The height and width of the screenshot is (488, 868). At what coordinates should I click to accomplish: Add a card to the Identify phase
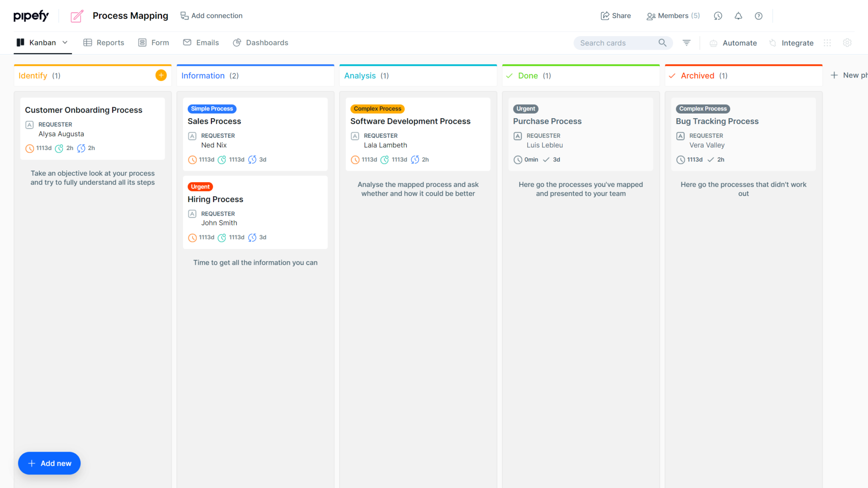pyautogui.click(x=161, y=75)
